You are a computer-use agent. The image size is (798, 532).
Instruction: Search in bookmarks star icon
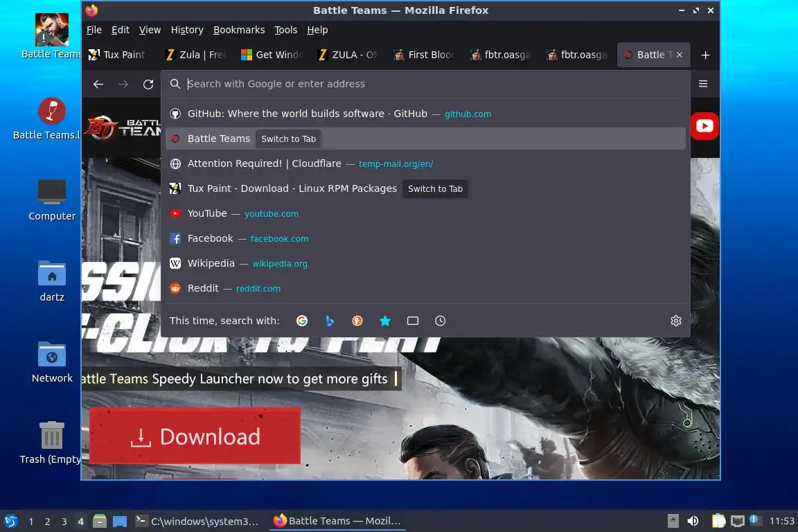point(385,321)
